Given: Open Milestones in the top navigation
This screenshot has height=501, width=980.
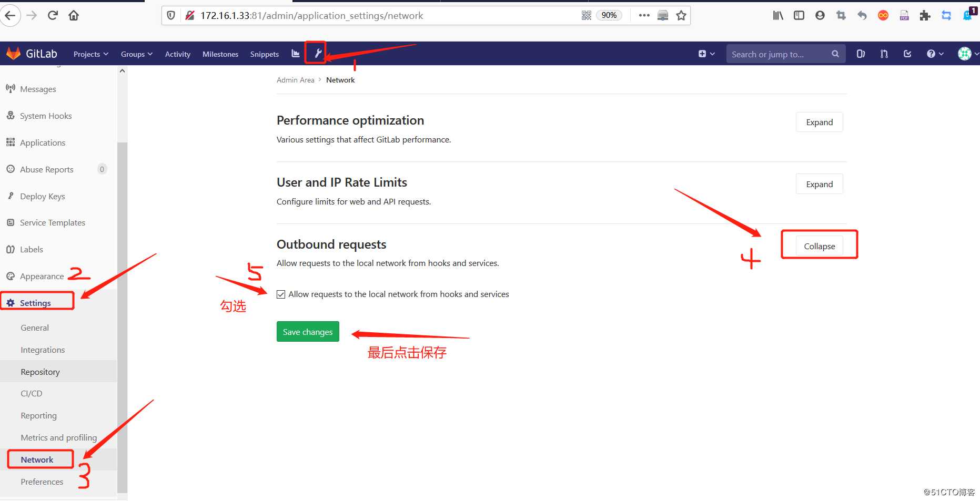Looking at the screenshot, I should click(220, 54).
